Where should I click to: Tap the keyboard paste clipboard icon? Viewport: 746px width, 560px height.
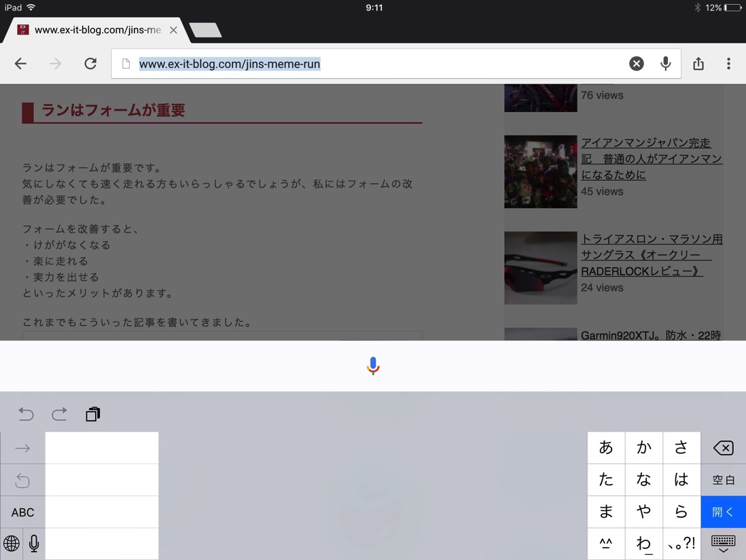pyautogui.click(x=93, y=414)
